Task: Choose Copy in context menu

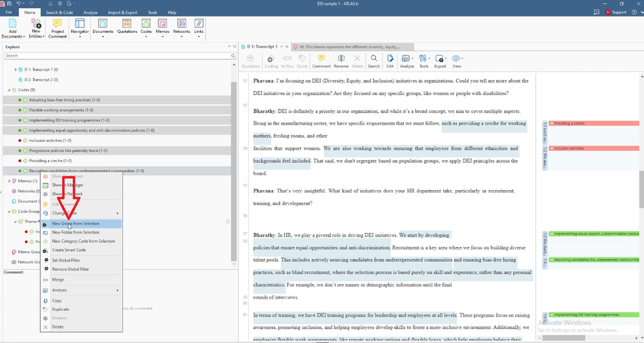Action: [81, 300]
